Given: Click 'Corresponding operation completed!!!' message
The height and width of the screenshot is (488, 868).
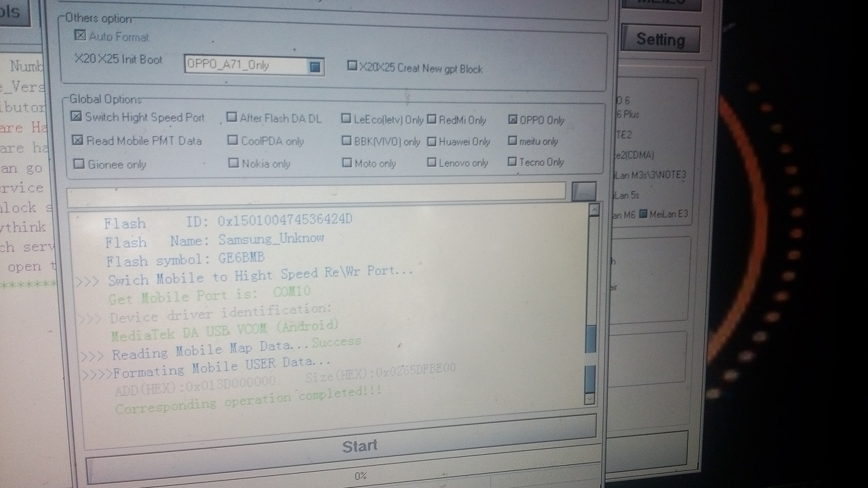Looking at the screenshot, I should tap(248, 400).
